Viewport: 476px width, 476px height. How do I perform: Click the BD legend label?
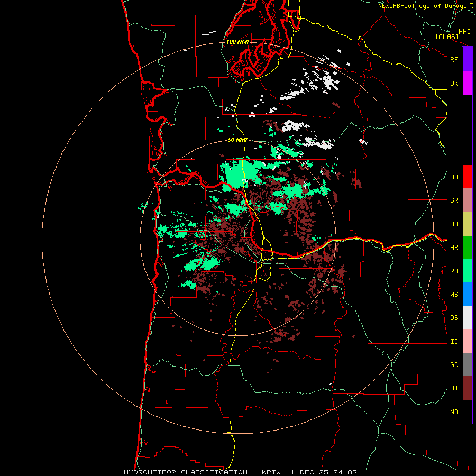454,224
